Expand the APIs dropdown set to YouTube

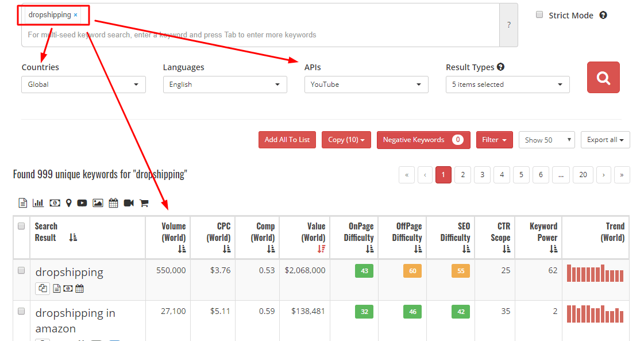tap(366, 85)
